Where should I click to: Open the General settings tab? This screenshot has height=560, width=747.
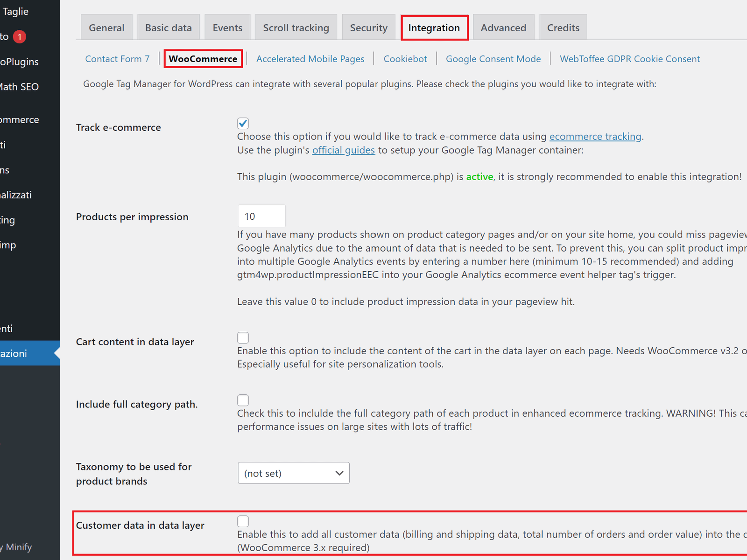[106, 28]
